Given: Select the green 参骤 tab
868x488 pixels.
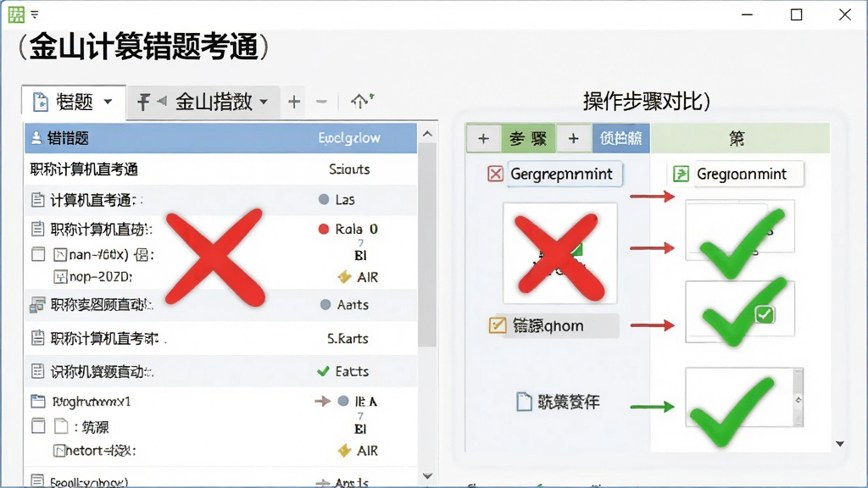Looking at the screenshot, I should [528, 138].
